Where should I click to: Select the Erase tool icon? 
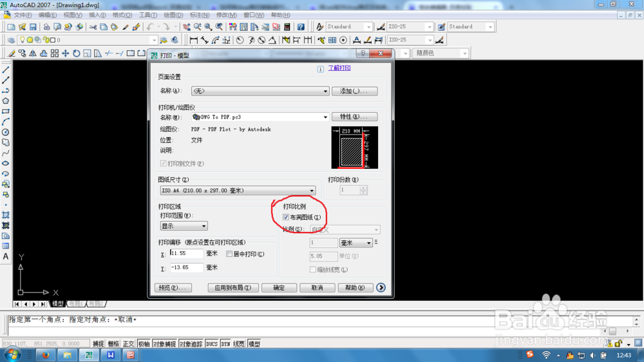11,53
